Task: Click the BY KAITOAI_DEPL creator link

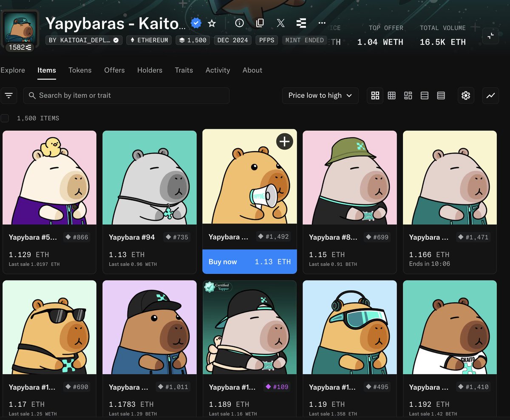Action: (x=85, y=40)
